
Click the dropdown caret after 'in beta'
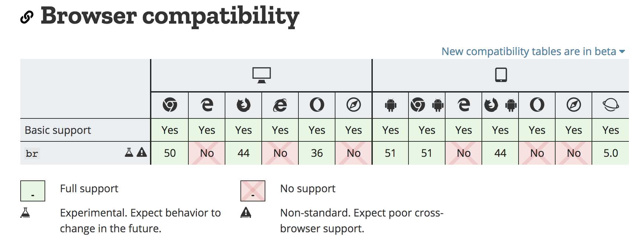point(622,52)
